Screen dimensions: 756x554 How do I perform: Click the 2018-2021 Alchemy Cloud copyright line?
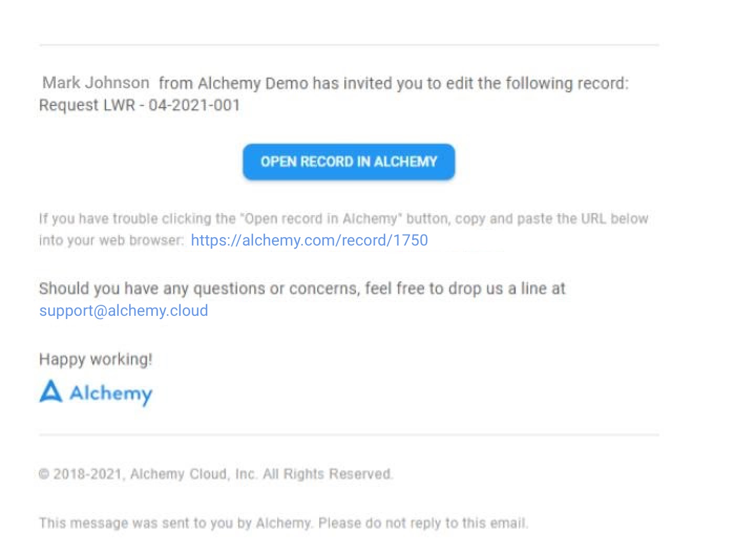[215, 474]
